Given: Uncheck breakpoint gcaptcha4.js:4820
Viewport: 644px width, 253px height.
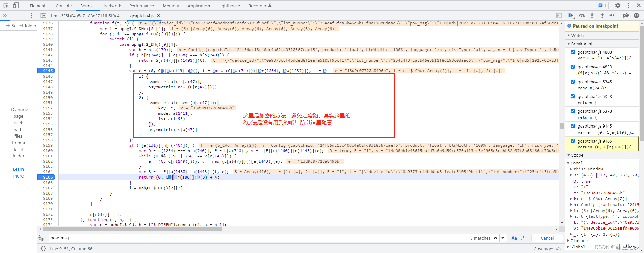Looking at the screenshot, I should point(573,67).
